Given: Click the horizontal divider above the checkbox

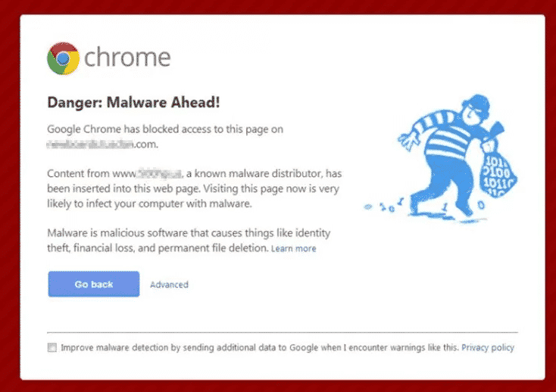Looking at the screenshot, I should pos(283,332).
